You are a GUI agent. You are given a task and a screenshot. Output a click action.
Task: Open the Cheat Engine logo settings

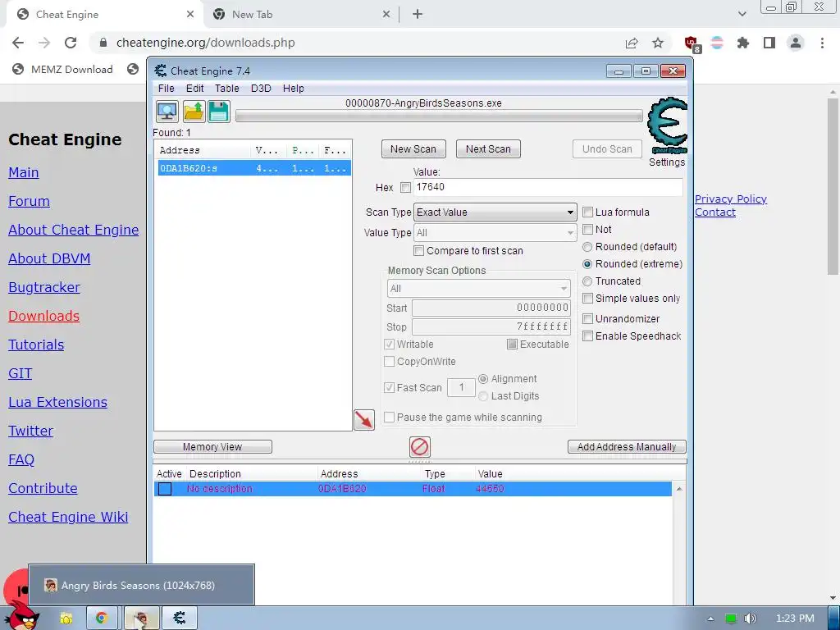(667, 126)
